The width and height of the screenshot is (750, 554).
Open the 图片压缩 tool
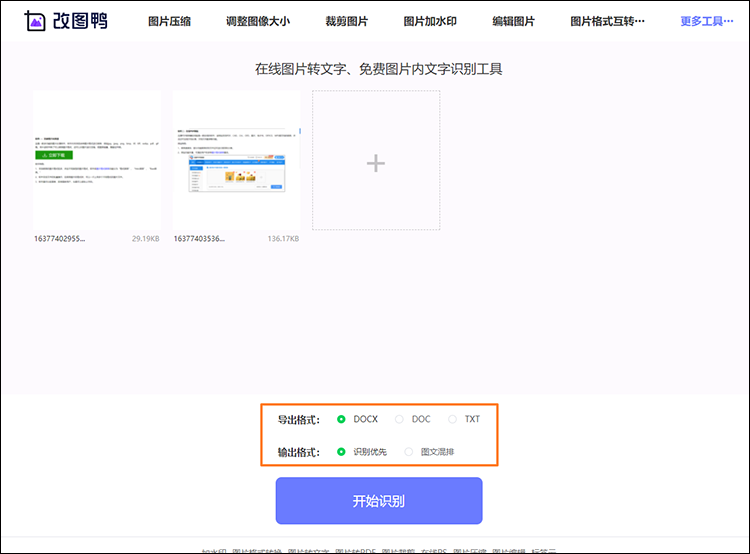(170, 21)
